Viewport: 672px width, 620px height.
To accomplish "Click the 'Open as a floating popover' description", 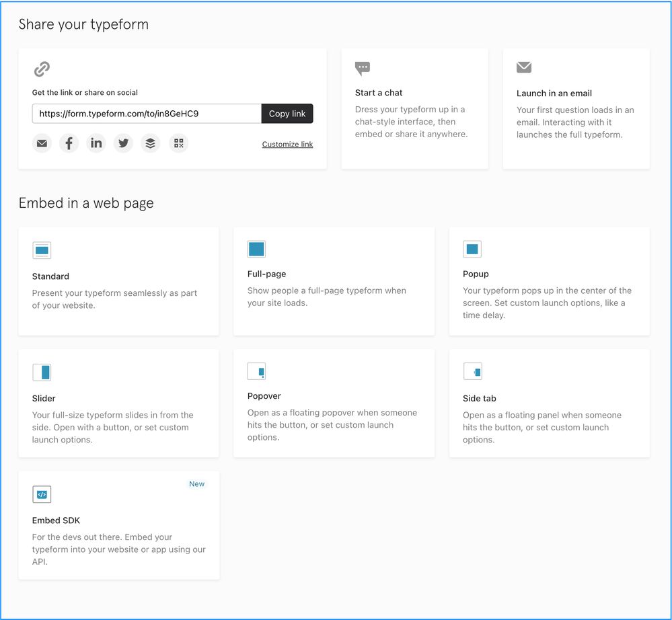I will point(332,425).
